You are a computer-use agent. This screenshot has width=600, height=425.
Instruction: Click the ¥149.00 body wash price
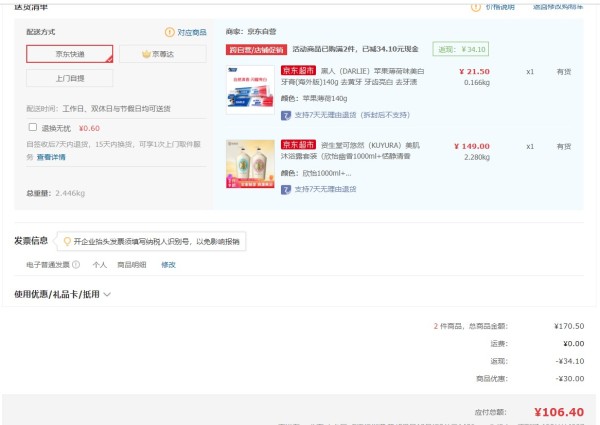(472, 146)
